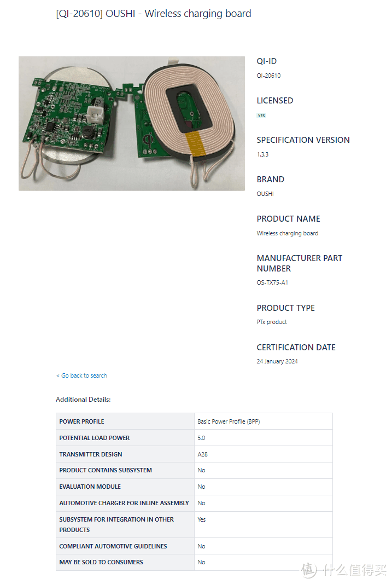
Task: Click the 'Yes' value for subsystem integration
Action: (201, 519)
